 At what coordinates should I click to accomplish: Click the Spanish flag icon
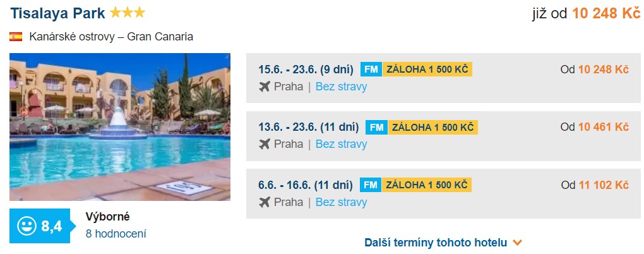[x=16, y=37]
